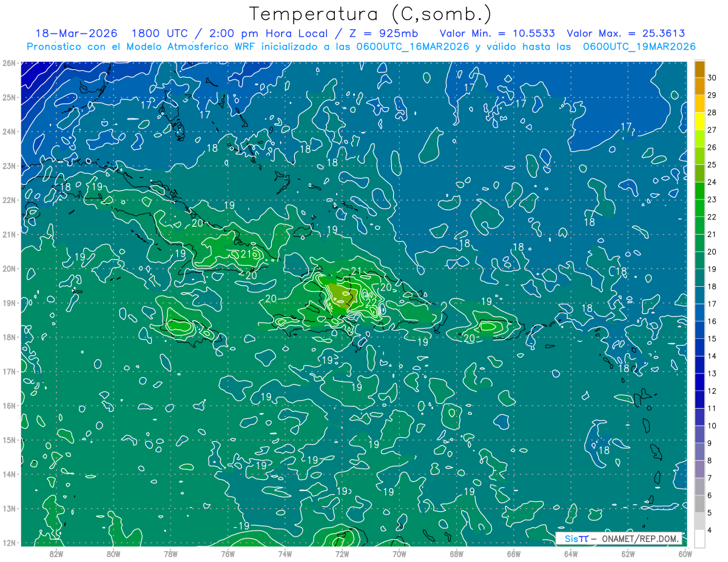The width and height of the screenshot is (728, 562).
Task: Click the 26N latitude axis label
Action: click(x=9, y=63)
